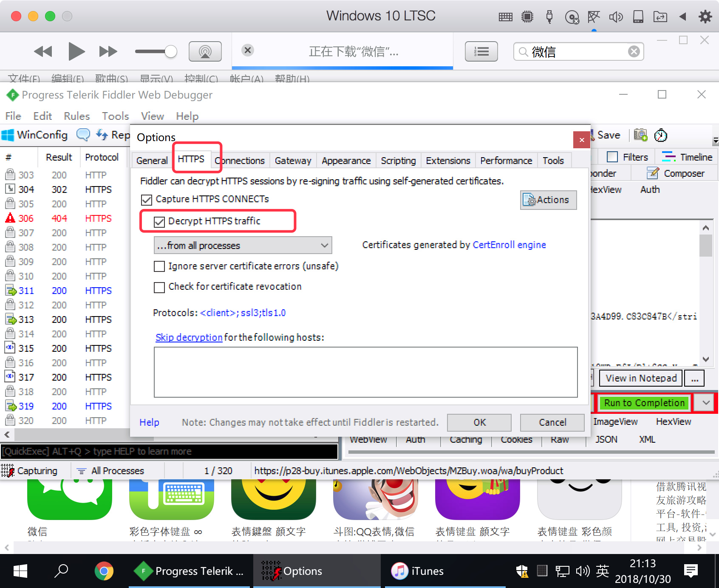Viewport: 719px width, 588px height.
Task: Click the iTunes play button
Action: [x=76, y=51]
